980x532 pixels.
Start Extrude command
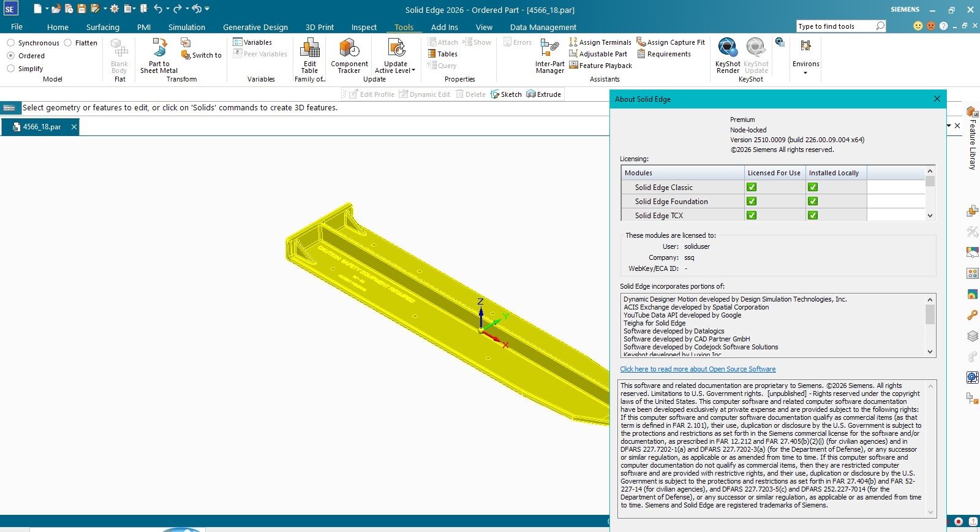[x=544, y=94]
